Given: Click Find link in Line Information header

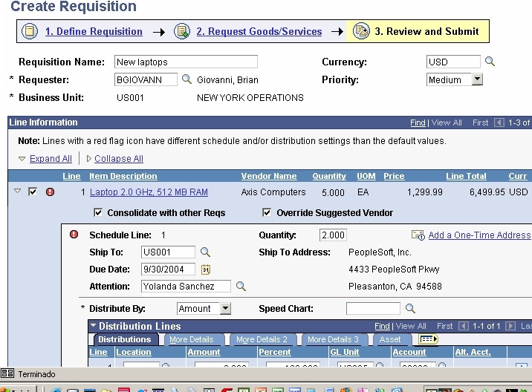Looking at the screenshot, I should click(418, 122).
